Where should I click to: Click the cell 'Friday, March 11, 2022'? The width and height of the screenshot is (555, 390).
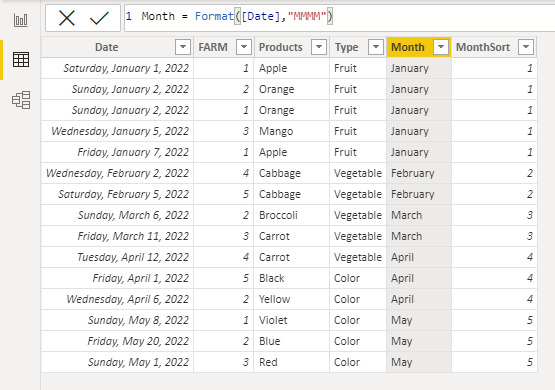[x=118, y=236]
